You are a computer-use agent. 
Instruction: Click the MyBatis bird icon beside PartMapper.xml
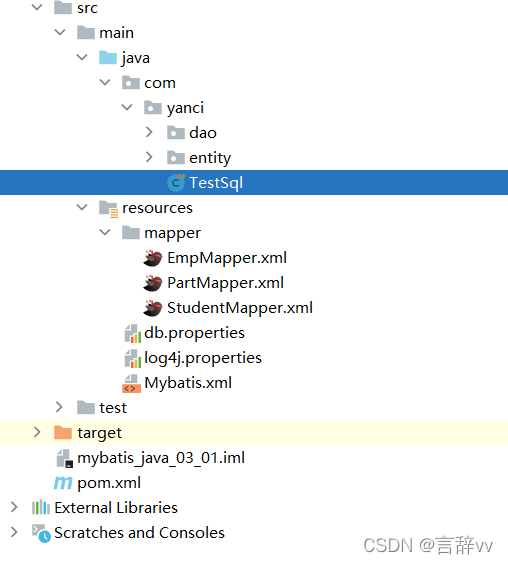[x=153, y=283]
